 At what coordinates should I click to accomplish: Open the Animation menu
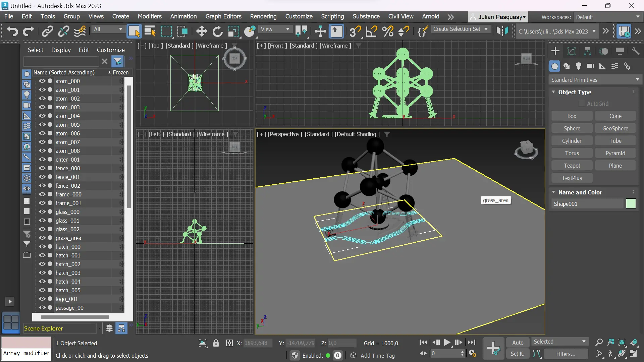[183, 16]
